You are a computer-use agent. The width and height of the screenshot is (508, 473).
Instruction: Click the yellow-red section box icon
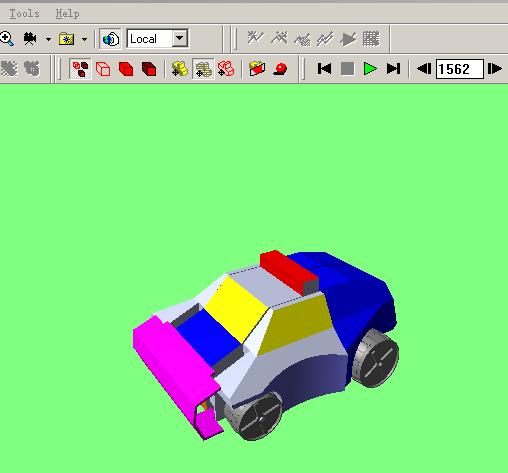[257, 69]
